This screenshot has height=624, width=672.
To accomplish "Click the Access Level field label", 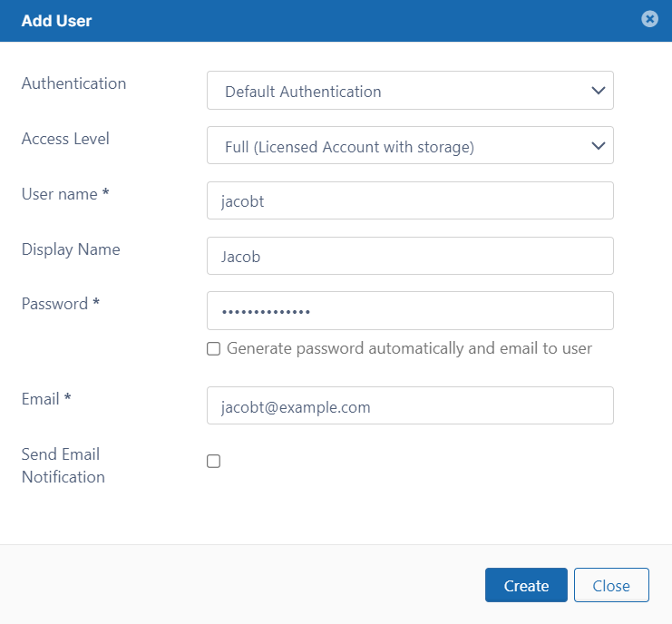I will (65, 139).
